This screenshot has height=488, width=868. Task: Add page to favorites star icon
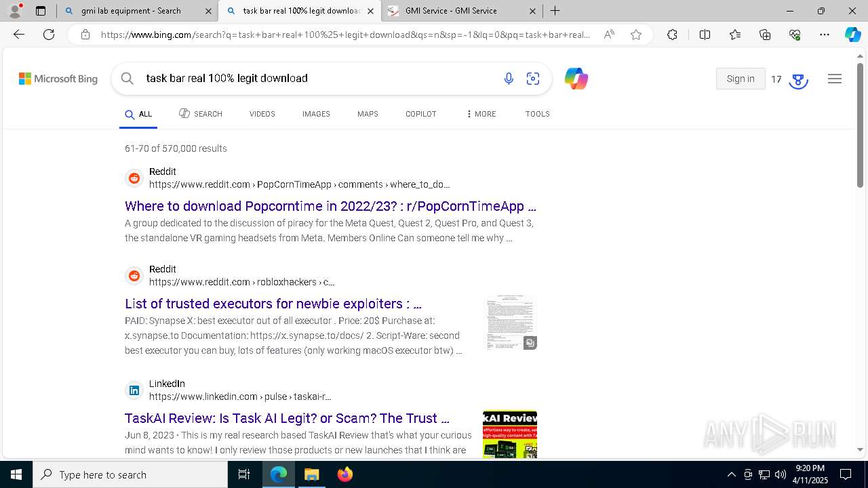[x=636, y=35]
